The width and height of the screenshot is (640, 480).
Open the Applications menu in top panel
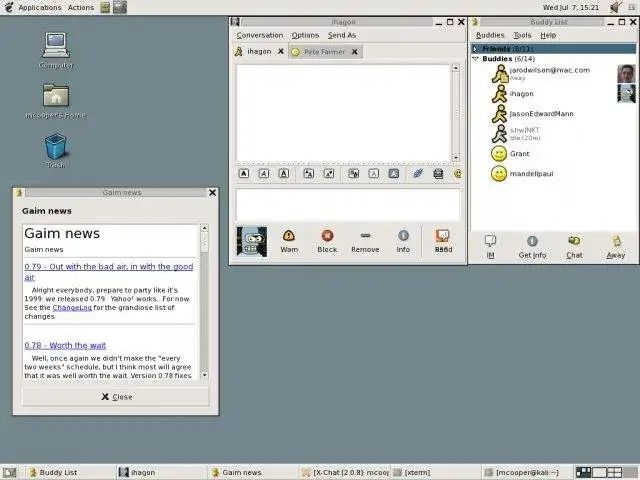40,7
